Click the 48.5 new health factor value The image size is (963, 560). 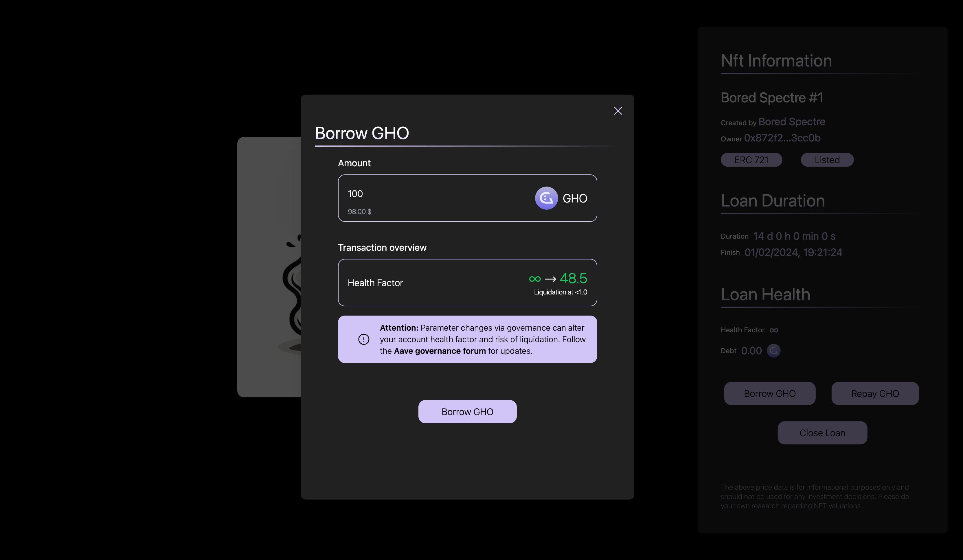573,279
